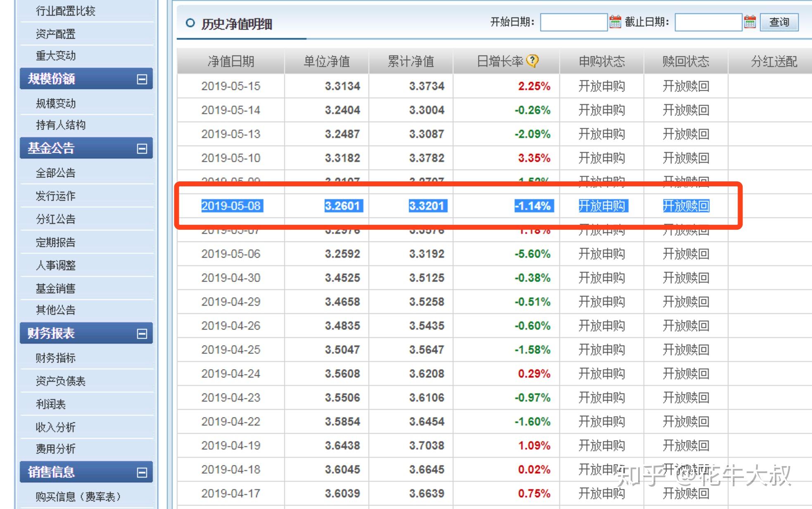
Task: Click growth rate 0.02%
Action: (534, 469)
